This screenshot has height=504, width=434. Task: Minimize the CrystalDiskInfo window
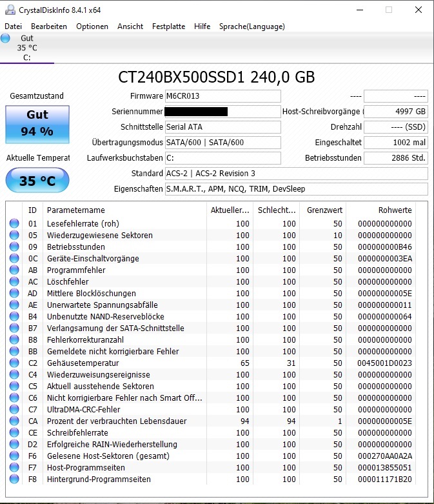(x=360, y=10)
